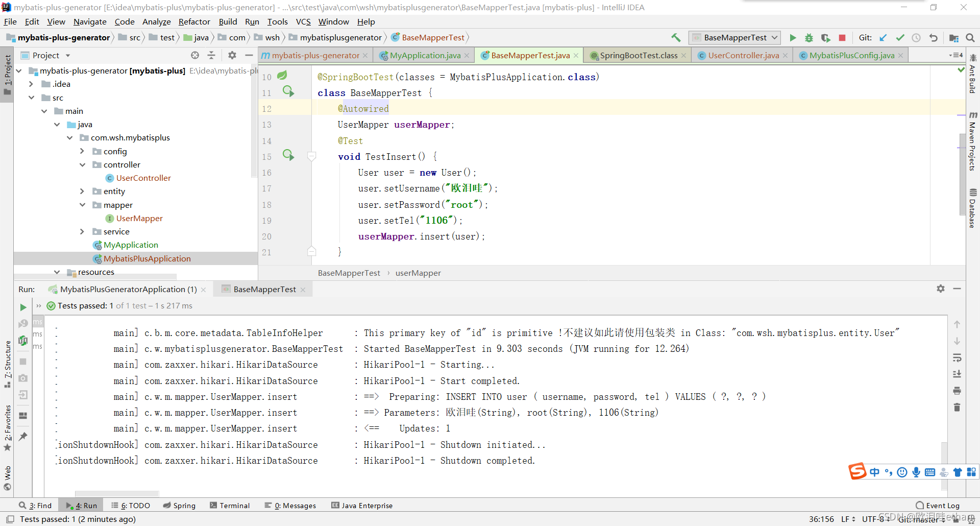Rerun tests in Run panel
The height and width of the screenshot is (526, 980).
[23, 307]
